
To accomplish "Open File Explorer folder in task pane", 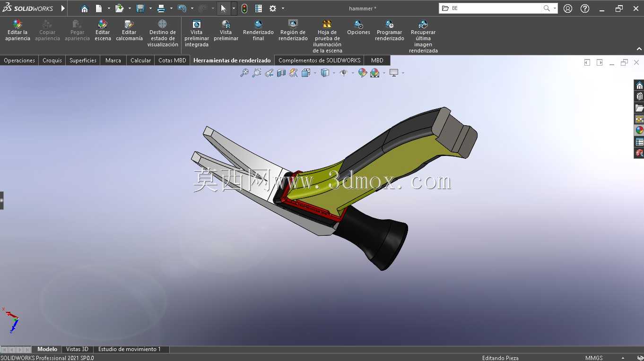I will click(639, 108).
